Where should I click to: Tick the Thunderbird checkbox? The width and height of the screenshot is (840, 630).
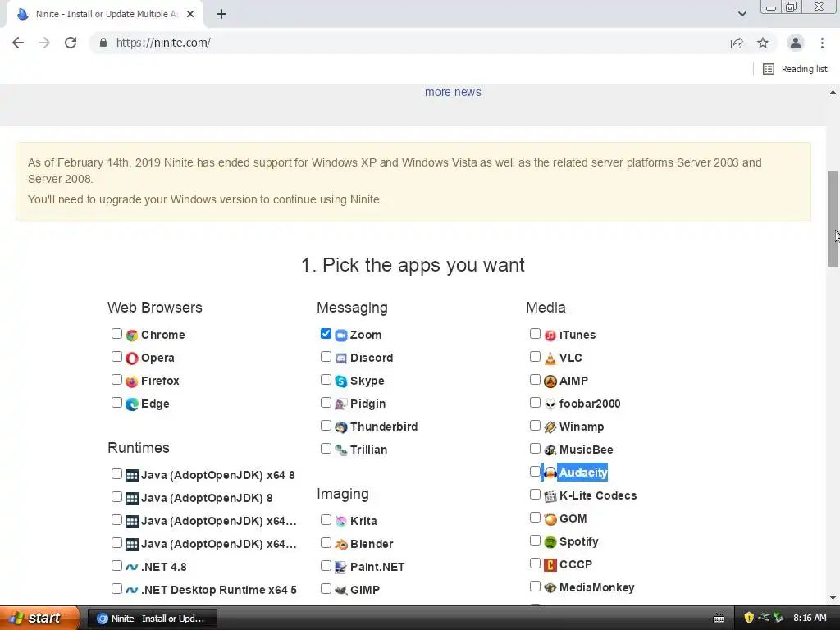point(326,426)
